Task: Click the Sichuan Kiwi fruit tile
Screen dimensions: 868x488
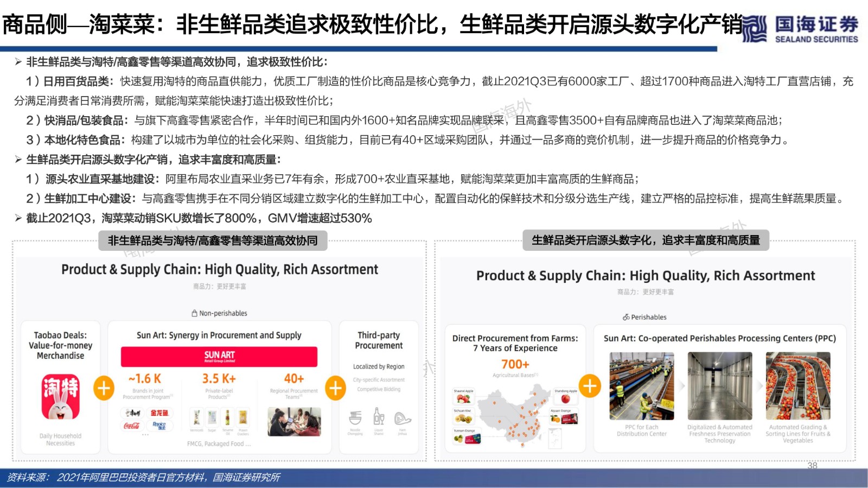Action: pos(463,416)
